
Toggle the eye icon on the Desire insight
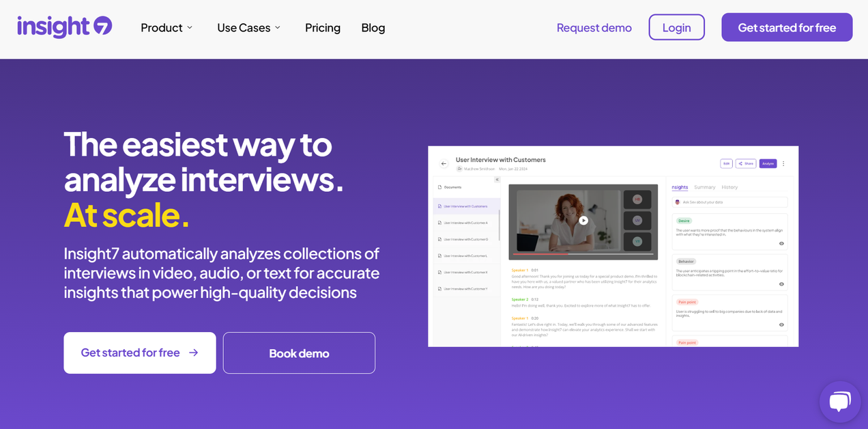coord(781,243)
